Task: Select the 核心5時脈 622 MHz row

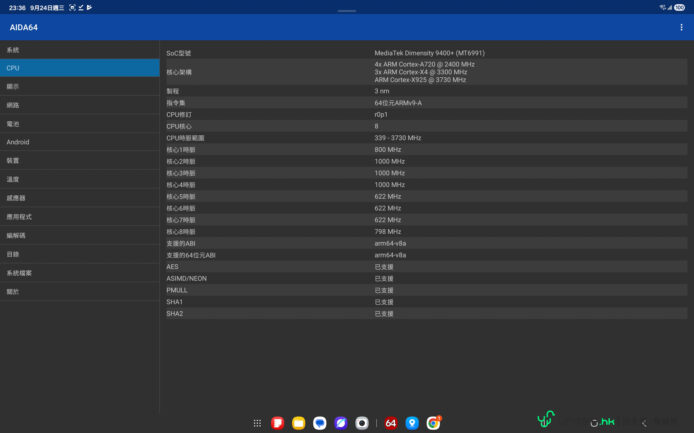Action: tap(427, 197)
